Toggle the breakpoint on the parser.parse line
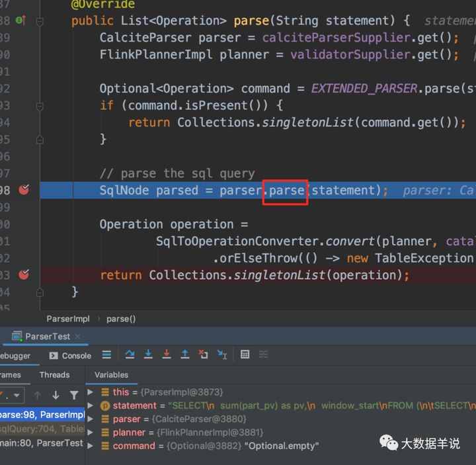The width and height of the screenshot is (476, 465). (x=24, y=190)
